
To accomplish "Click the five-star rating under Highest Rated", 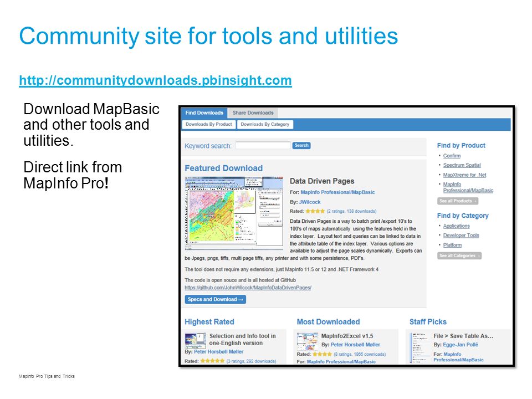I will coord(212,361).
